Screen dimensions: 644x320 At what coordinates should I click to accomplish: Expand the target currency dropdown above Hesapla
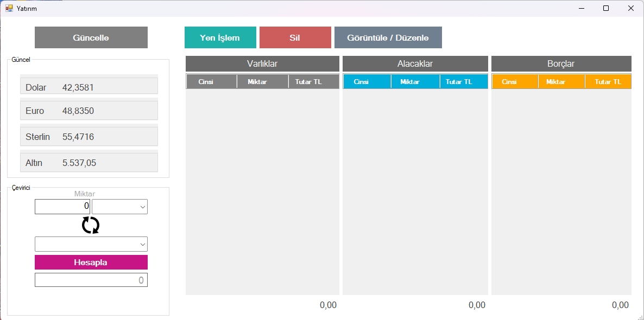pyautogui.click(x=91, y=244)
